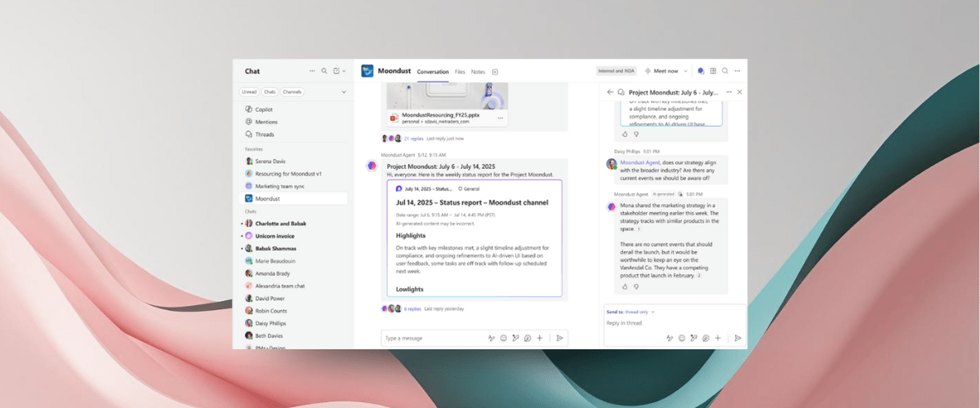Switch to the Notes tab
Image resolution: width=980 pixels, height=408 pixels.
point(478,72)
